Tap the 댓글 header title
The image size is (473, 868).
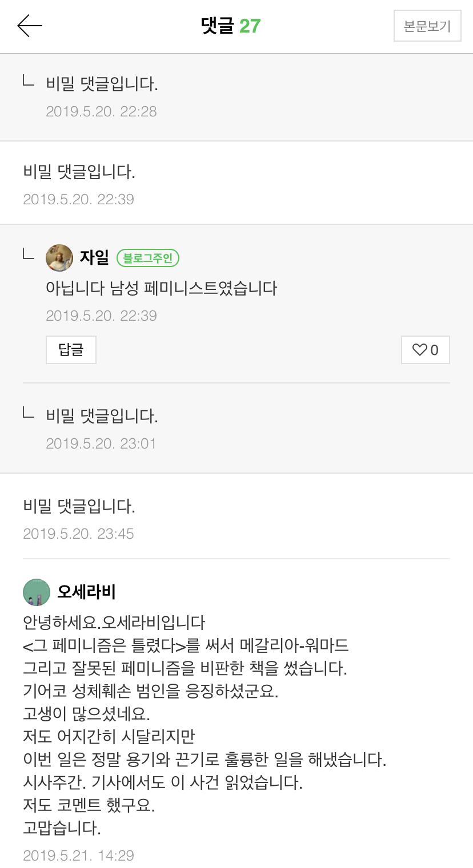point(218,26)
